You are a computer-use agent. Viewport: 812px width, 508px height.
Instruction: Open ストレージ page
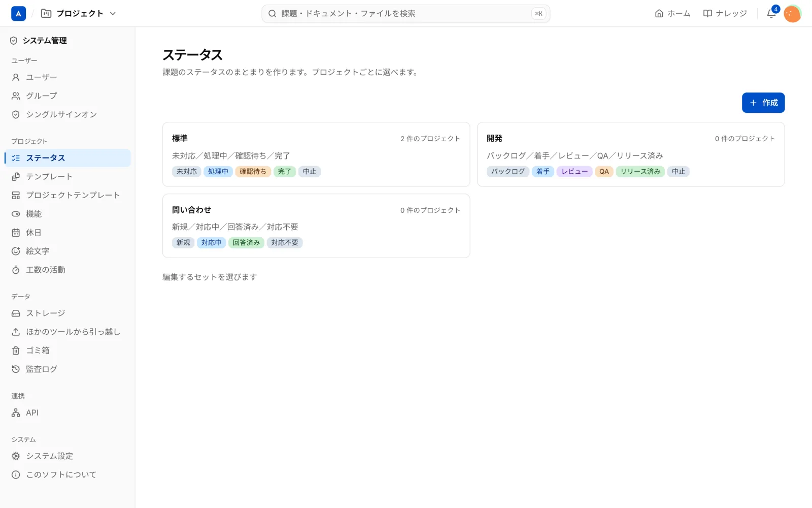click(x=67, y=313)
